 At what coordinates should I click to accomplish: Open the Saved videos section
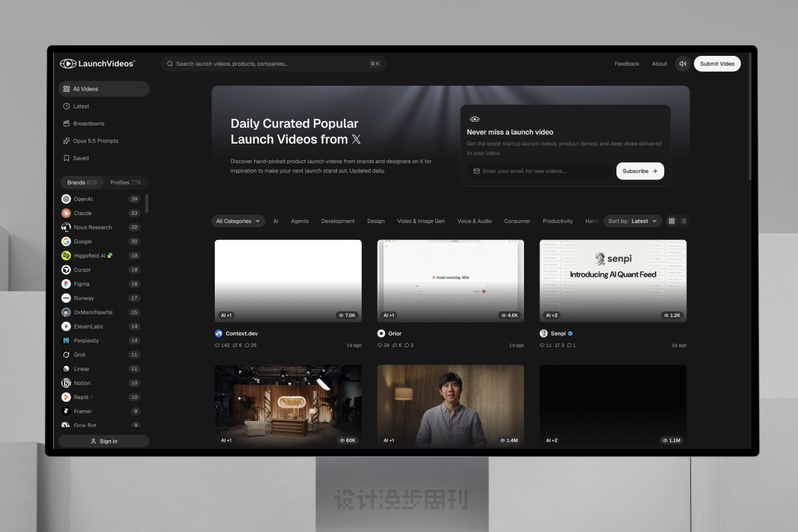coord(104,158)
